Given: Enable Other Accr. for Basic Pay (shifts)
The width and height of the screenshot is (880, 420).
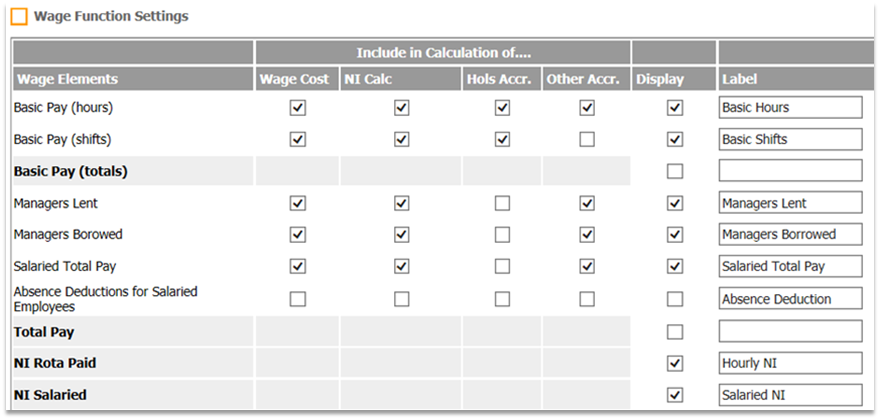Looking at the screenshot, I should tap(587, 139).
